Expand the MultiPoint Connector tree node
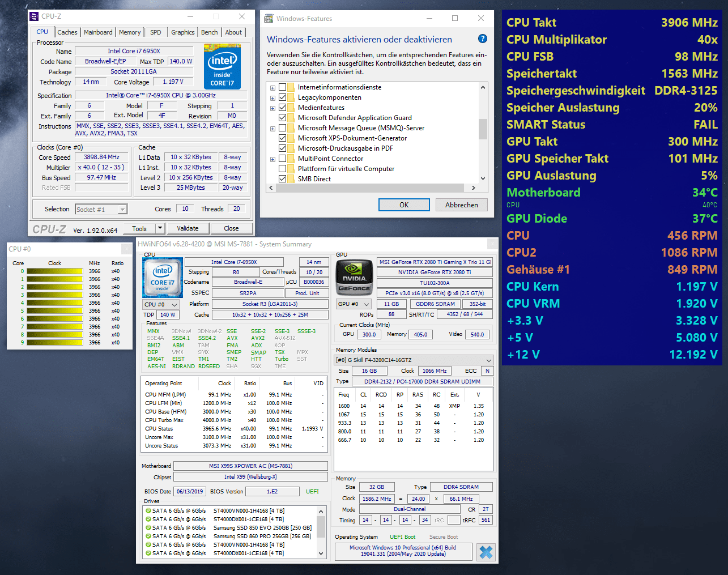 [x=273, y=159]
